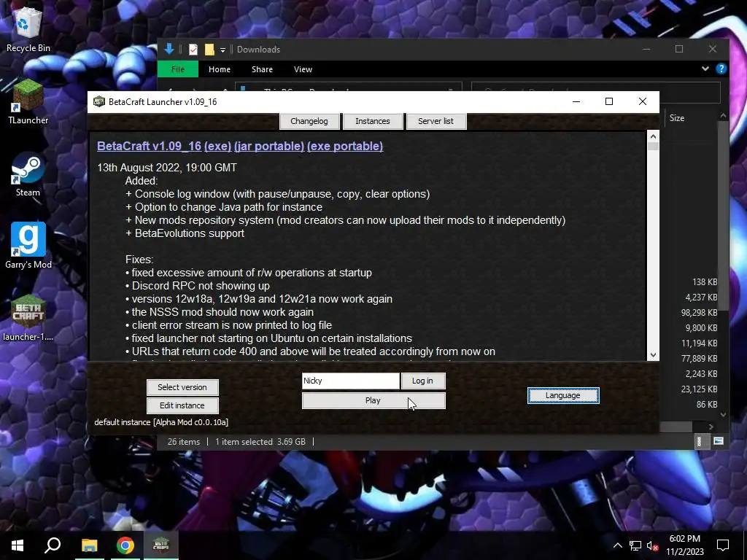This screenshot has height=560, width=747.
Task: Click the Edit instance button
Action: [182, 405]
